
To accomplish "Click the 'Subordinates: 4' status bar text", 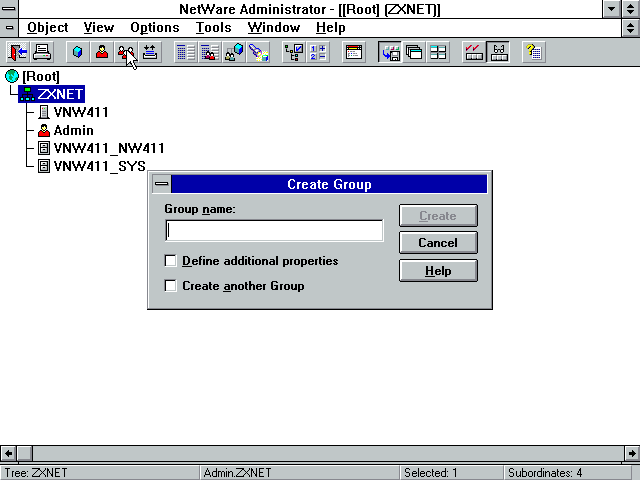I will tap(544, 473).
